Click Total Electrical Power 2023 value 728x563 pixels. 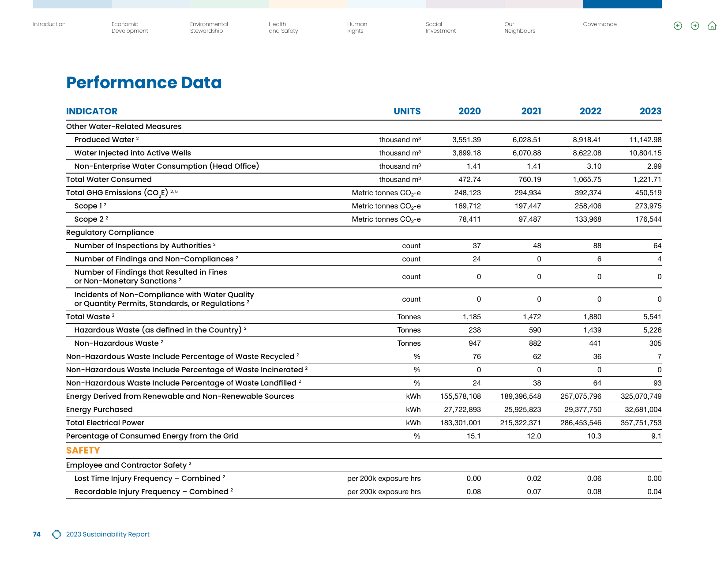tap(641, 423)
